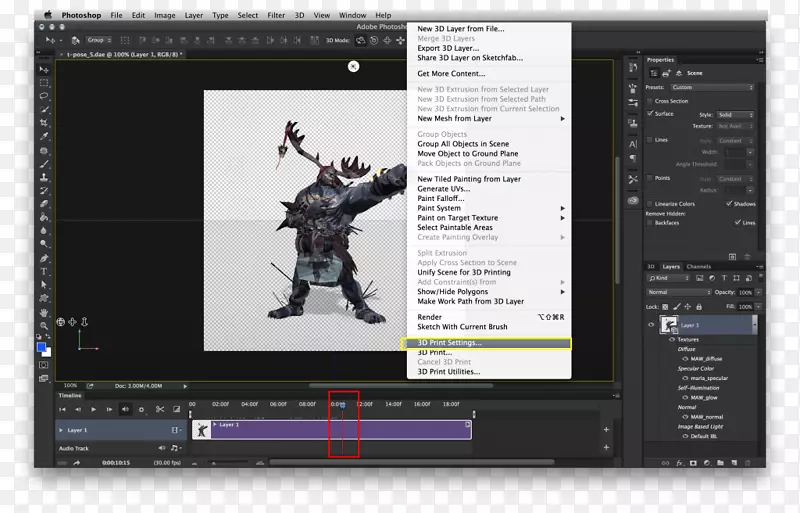Select the Pen tool

[x=44, y=258]
